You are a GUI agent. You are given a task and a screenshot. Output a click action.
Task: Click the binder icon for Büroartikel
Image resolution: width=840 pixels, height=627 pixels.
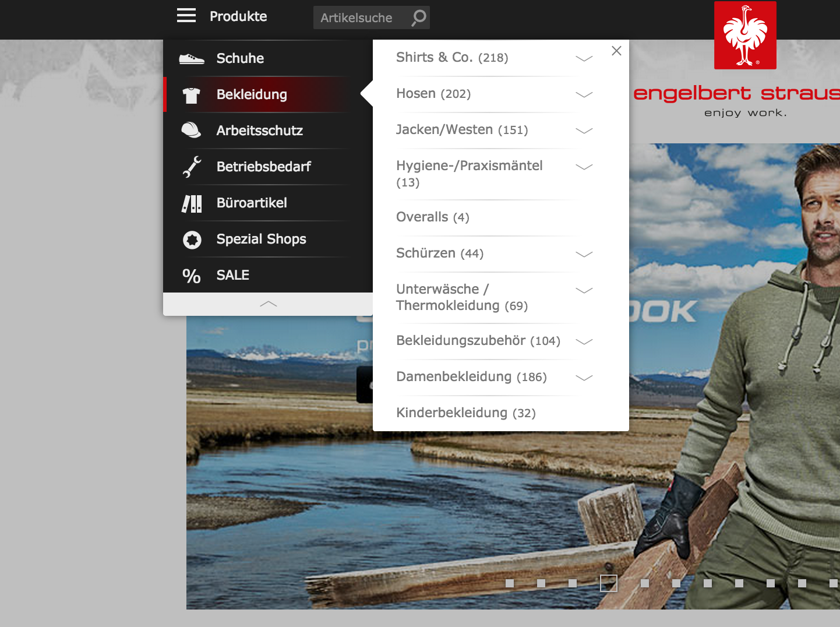tap(192, 203)
